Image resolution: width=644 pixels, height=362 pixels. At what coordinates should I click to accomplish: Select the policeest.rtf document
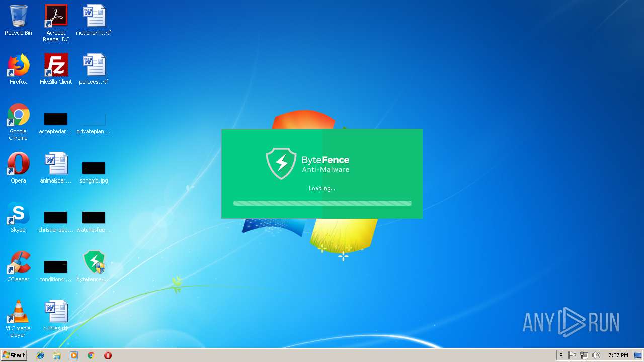(x=94, y=69)
